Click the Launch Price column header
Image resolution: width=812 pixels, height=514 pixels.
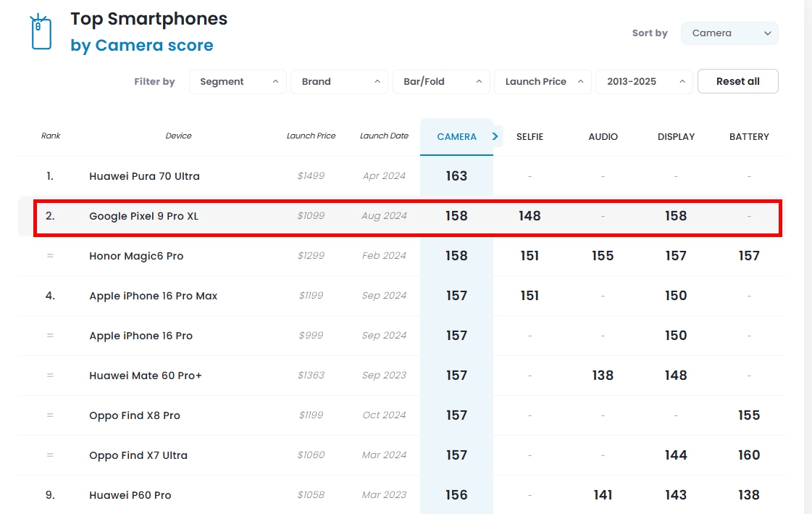[311, 136]
